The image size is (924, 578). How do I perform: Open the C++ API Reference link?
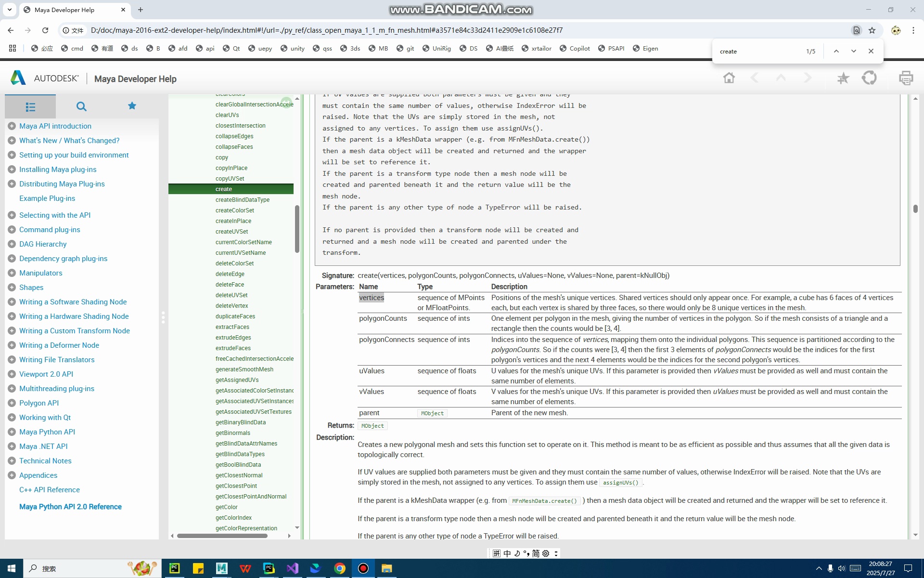point(50,490)
